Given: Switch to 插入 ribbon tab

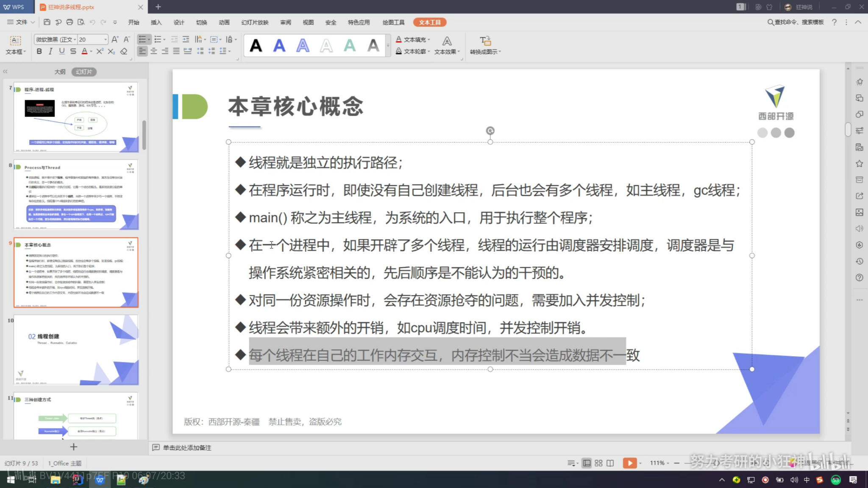Looking at the screenshot, I should 156,22.
